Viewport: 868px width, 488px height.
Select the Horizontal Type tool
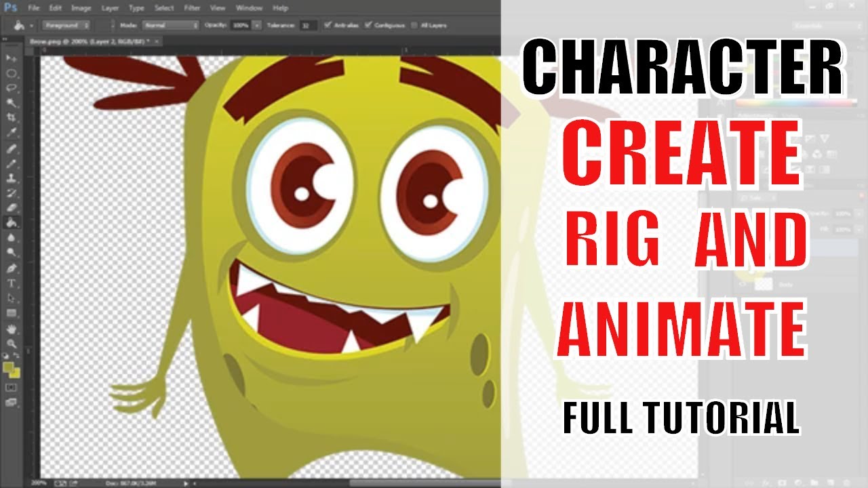pos(12,283)
